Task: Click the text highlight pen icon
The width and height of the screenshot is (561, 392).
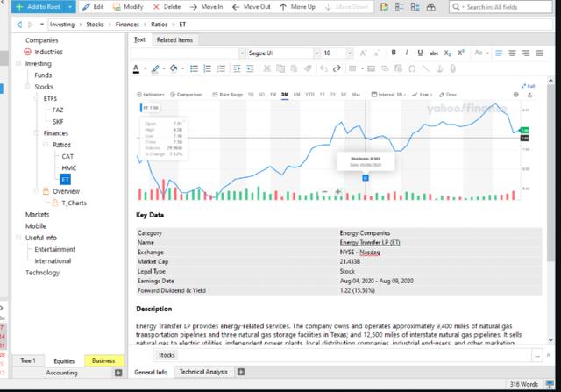Action: 155,68
